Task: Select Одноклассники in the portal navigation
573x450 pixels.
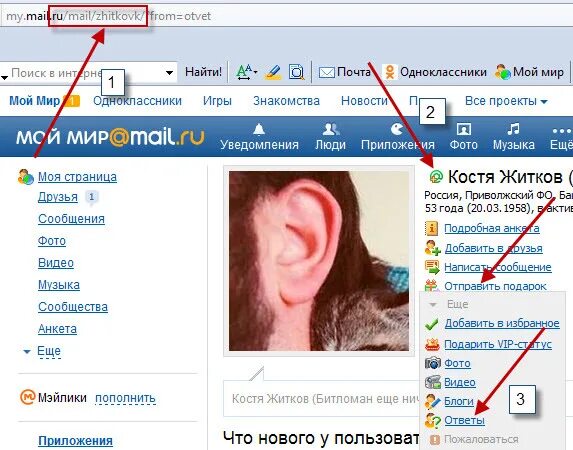Action: pos(137,101)
